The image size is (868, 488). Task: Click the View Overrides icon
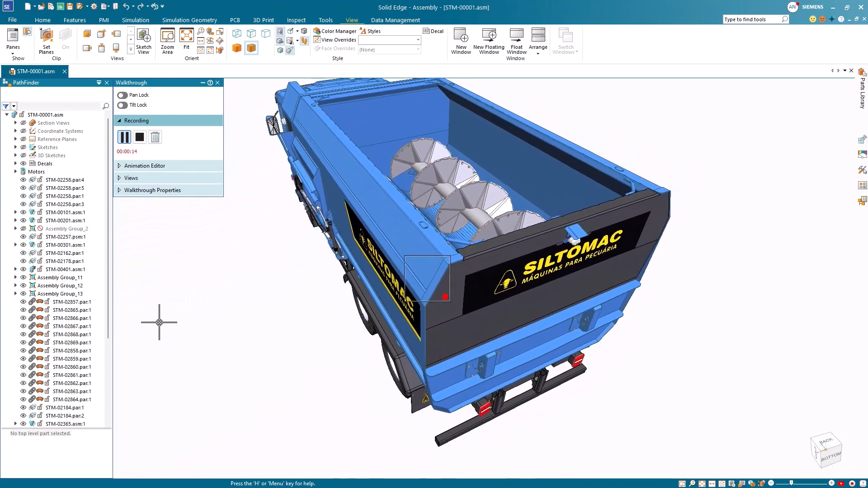coord(317,40)
